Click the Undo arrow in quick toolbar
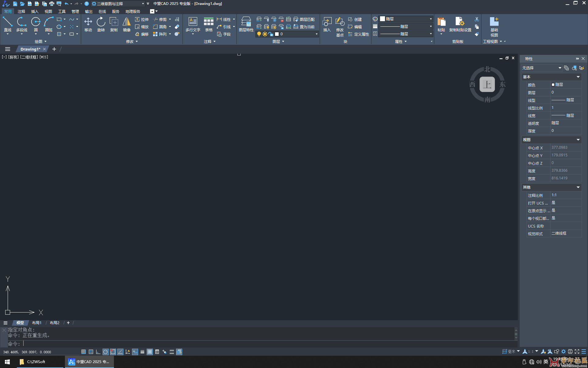 66,4
